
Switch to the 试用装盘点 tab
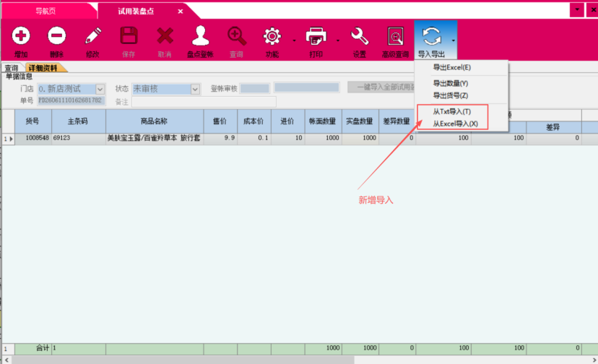[136, 12]
